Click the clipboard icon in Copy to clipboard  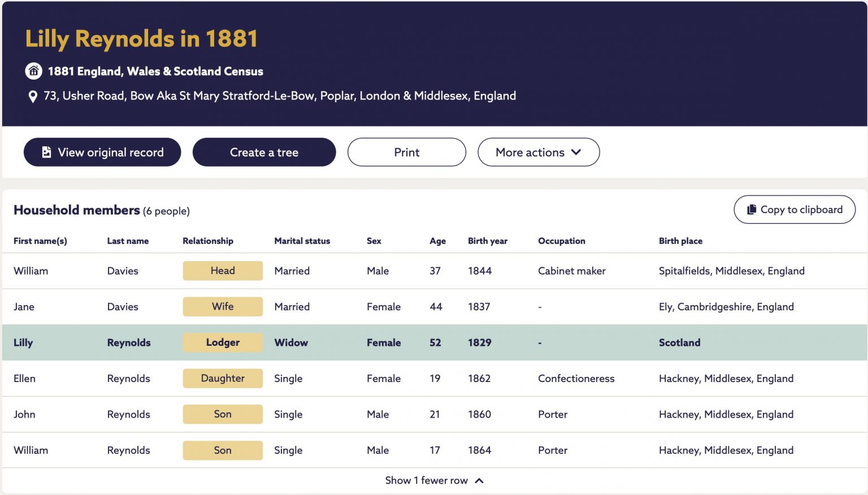click(x=752, y=210)
